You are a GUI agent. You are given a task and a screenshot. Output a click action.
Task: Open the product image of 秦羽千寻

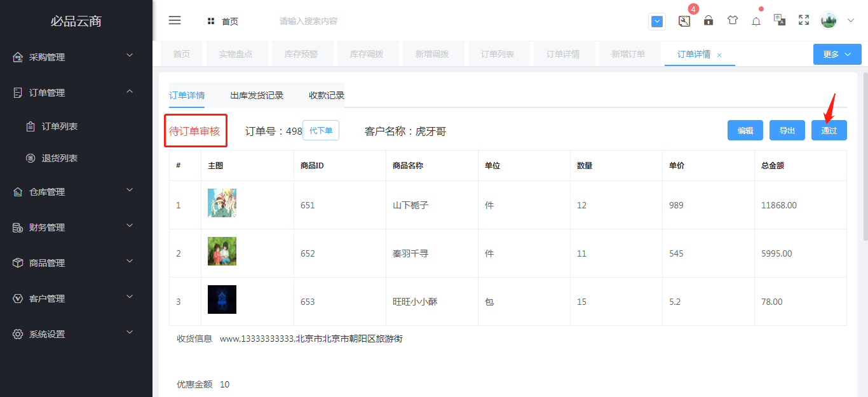coord(222,251)
